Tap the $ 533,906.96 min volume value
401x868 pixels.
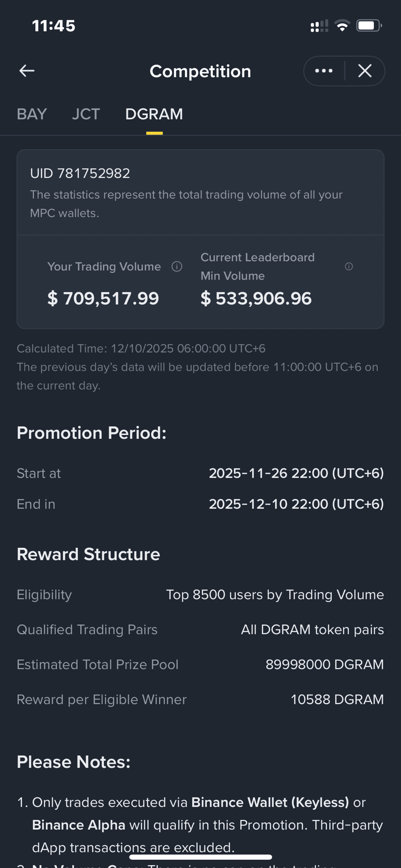[256, 298]
